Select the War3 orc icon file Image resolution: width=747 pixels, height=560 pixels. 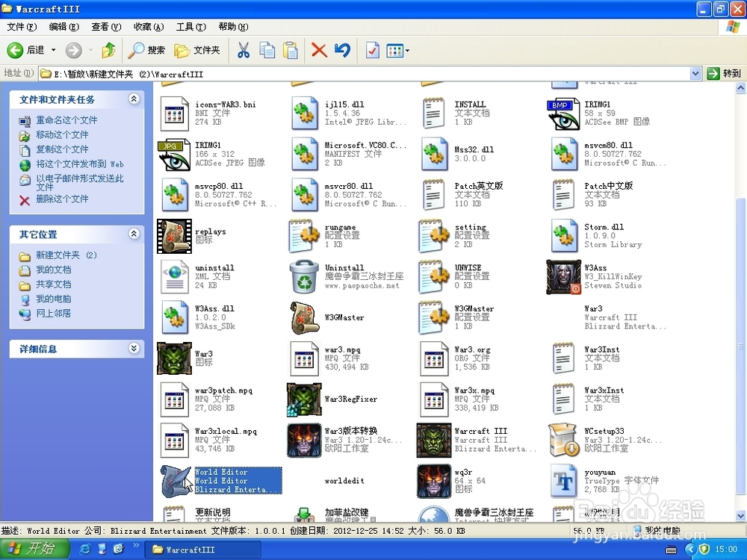pos(174,358)
